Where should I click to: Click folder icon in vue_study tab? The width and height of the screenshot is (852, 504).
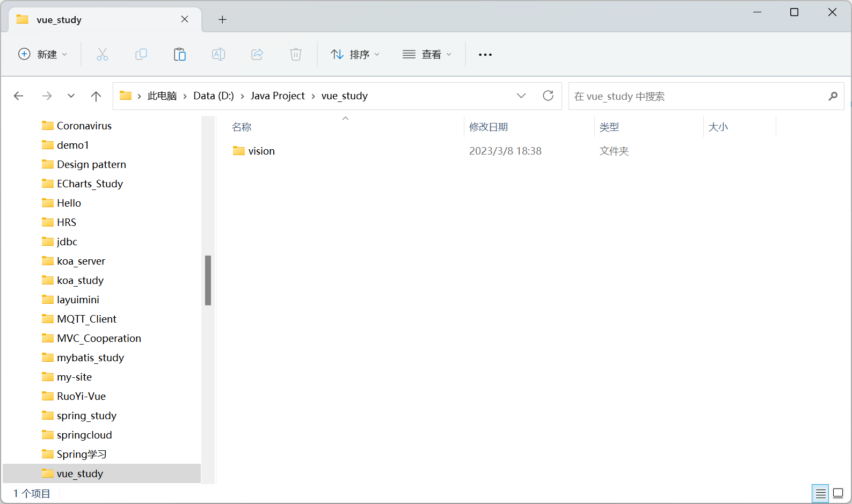coord(23,19)
